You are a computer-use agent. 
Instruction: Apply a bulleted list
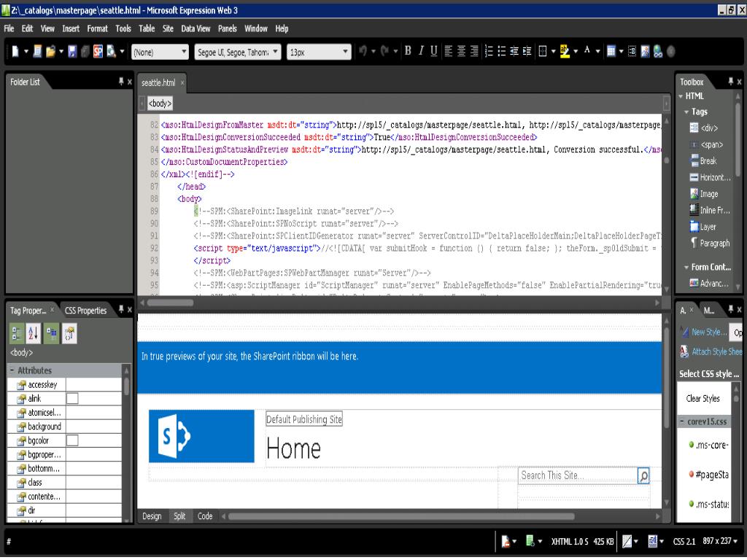(502, 51)
